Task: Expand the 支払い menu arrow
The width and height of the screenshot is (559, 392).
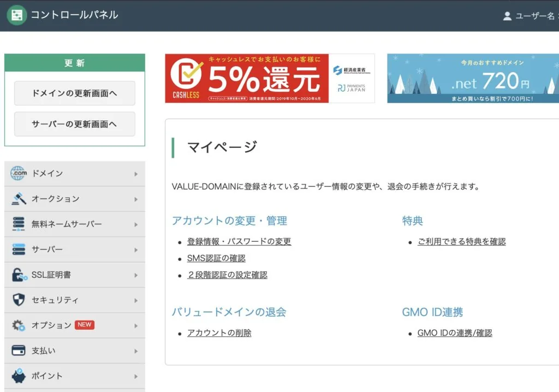Action: [x=136, y=352]
